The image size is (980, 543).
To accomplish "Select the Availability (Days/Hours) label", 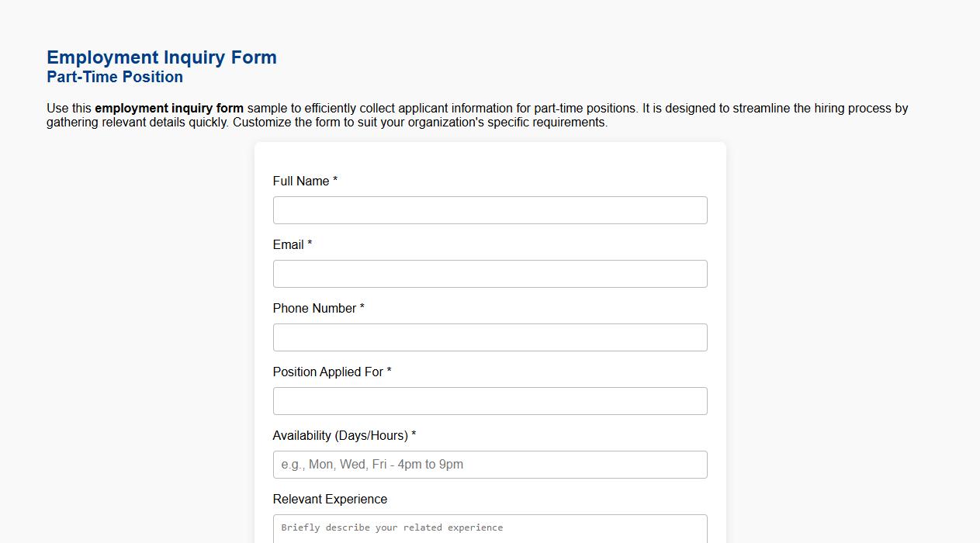I will [x=338, y=435].
